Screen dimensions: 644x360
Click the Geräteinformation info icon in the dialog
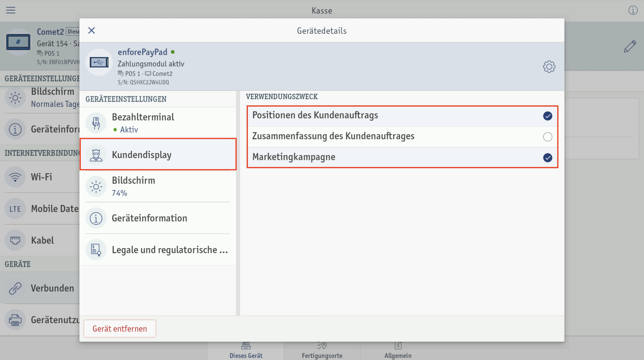click(x=96, y=218)
